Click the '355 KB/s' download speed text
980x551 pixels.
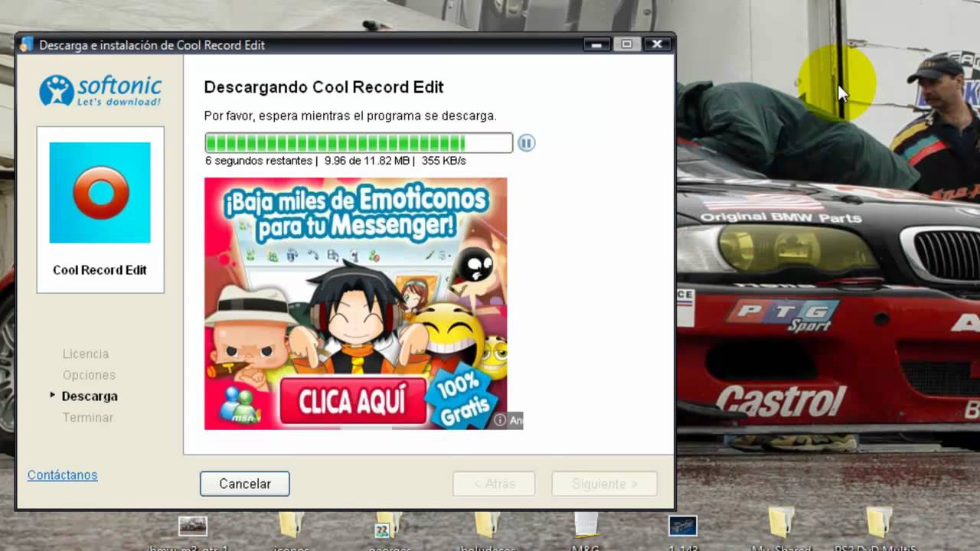[443, 161]
